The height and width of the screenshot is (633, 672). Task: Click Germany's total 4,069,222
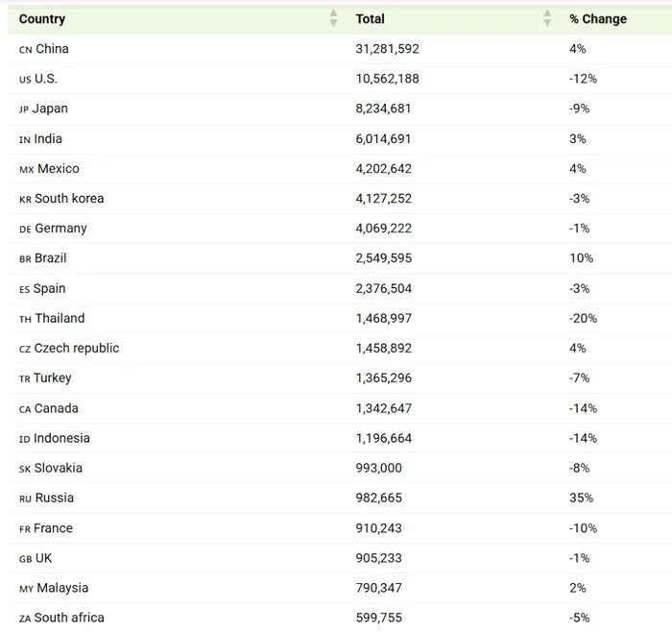pos(384,229)
